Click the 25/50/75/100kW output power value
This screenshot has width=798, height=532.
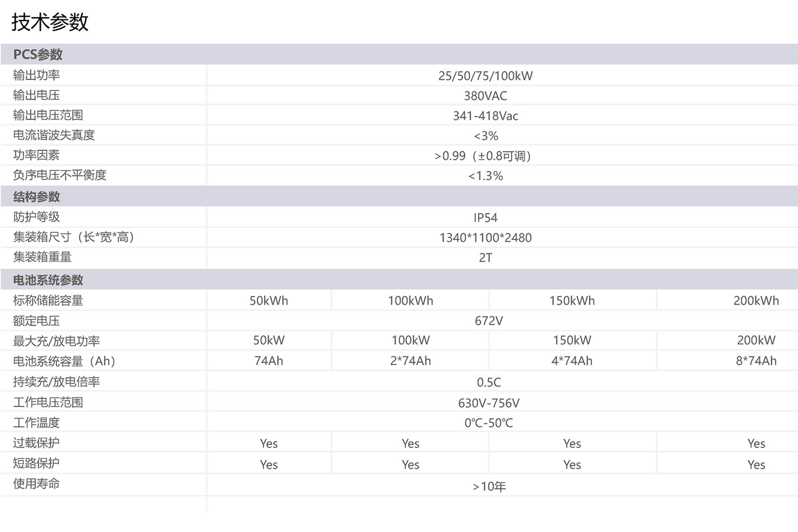(x=485, y=76)
